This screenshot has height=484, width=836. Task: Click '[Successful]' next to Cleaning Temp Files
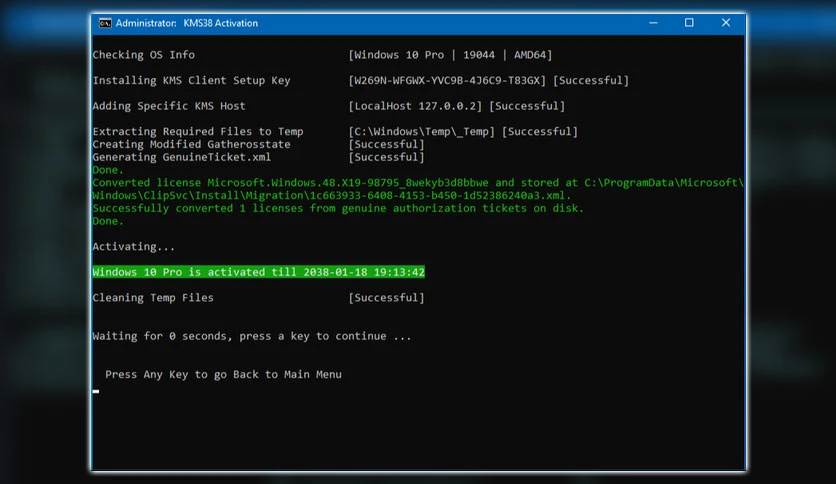pyautogui.click(x=387, y=298)
